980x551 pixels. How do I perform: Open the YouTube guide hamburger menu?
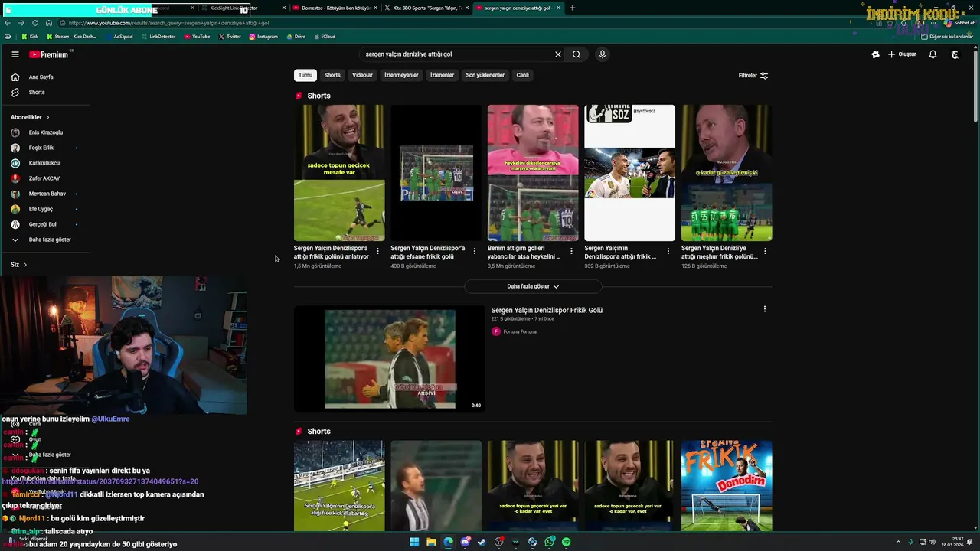[x=15, y=54]
